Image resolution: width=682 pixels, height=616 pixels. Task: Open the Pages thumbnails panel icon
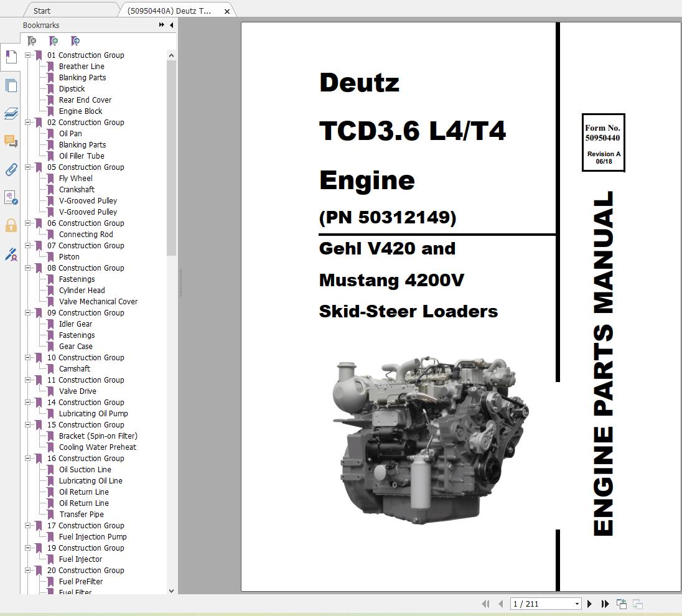[x=11, y=86]
